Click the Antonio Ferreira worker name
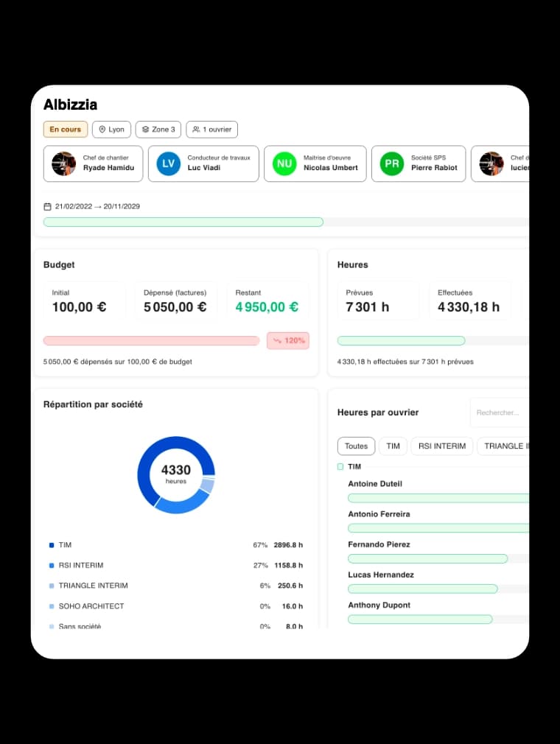This screenshot has height=744, width=560. 379,514
